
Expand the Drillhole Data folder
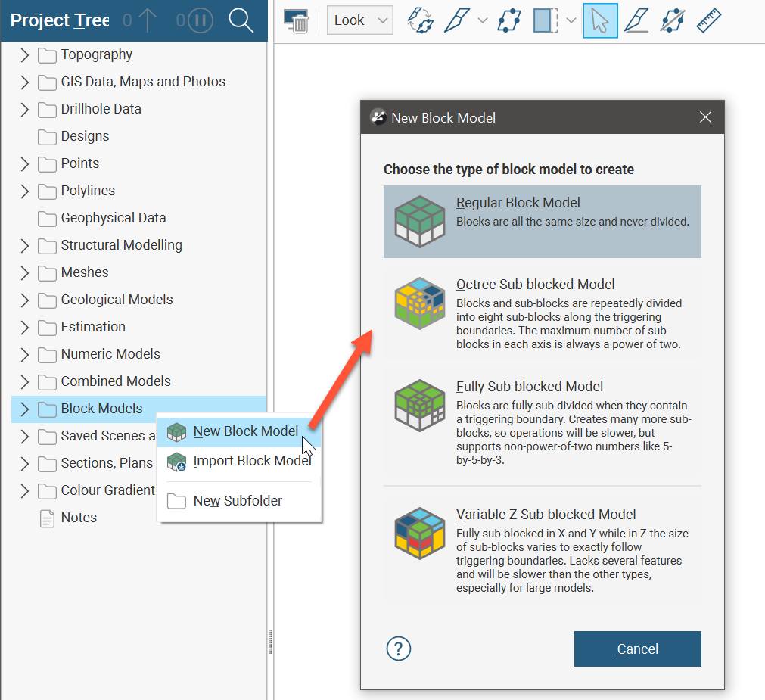25,109
